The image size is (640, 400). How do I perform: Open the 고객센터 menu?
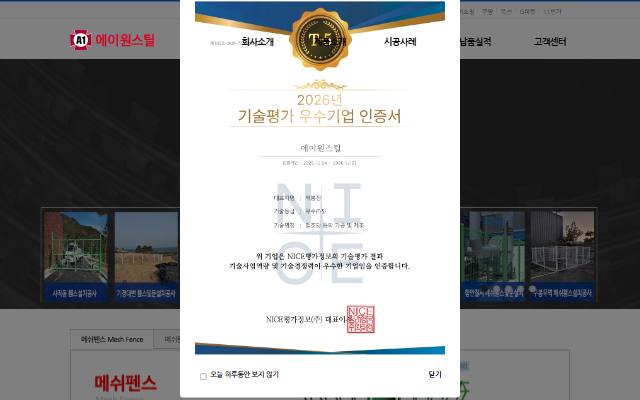click(550, 41)
